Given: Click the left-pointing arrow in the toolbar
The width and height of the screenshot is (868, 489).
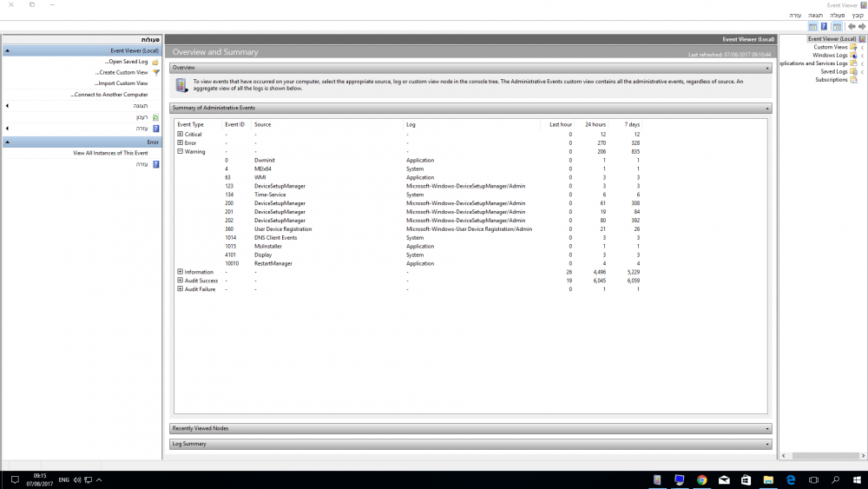Looking at the screenshot, I should (852, 27).
